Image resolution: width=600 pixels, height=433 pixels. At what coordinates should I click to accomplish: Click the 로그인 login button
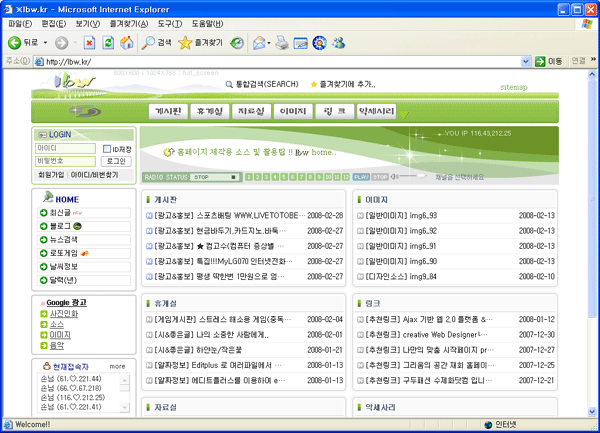[116, 161]
